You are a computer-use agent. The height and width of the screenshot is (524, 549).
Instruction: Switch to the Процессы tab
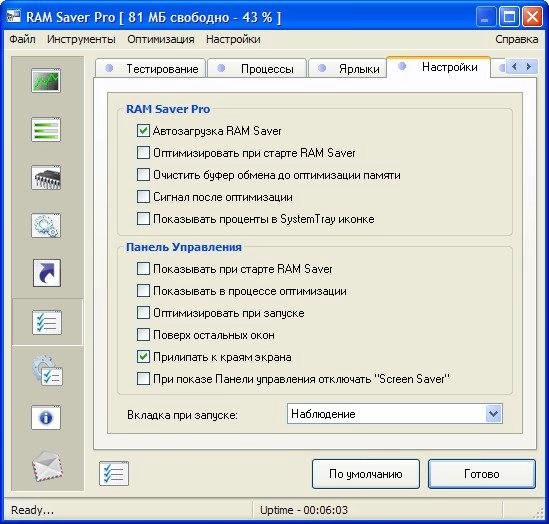257,68
